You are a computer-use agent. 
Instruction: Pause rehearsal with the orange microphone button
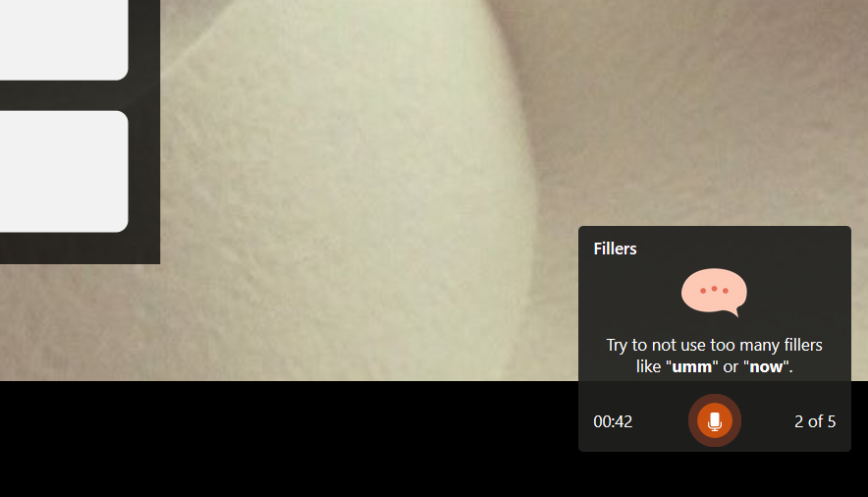714,420
